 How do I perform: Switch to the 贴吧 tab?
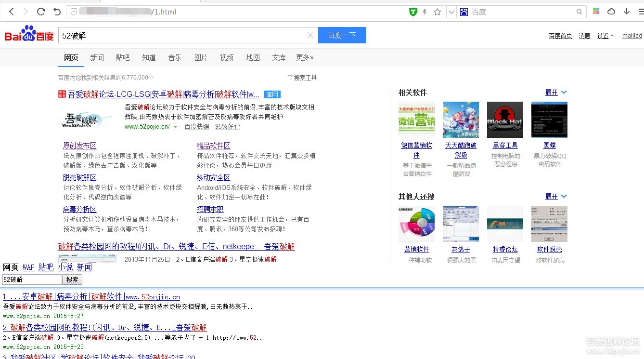click(x=123, y=57)
